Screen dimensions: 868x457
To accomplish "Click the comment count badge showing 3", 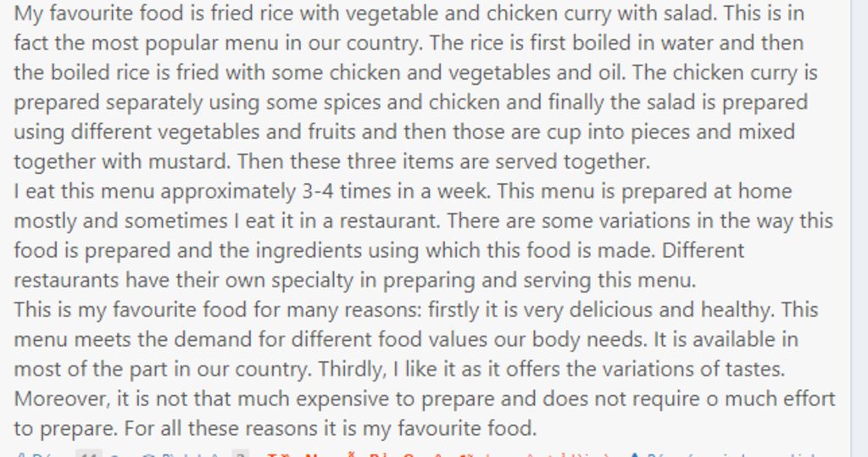I will pos(240,454).
